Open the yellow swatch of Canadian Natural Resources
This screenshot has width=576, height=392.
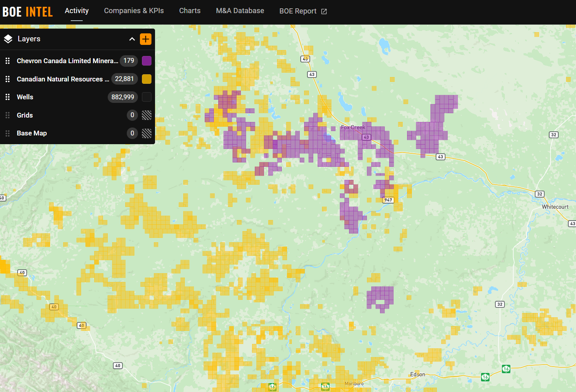(x=147, y=79)
